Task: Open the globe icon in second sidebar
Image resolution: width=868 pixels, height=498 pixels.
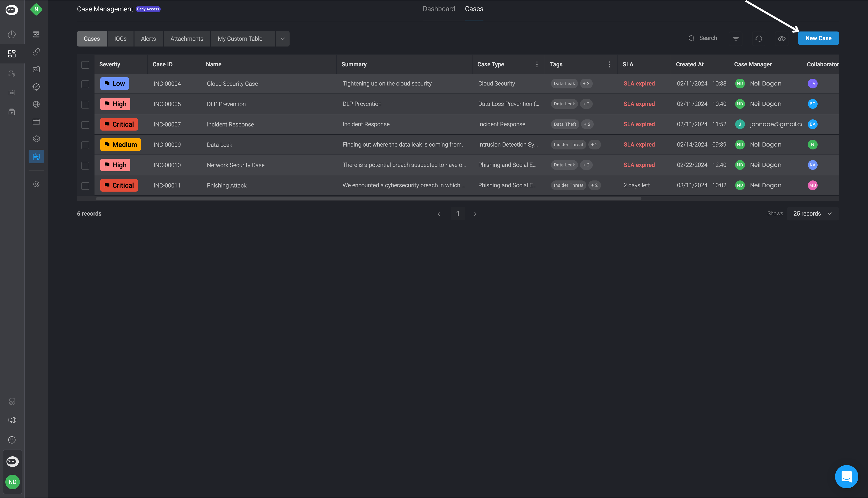Action: tap(36, 104)
